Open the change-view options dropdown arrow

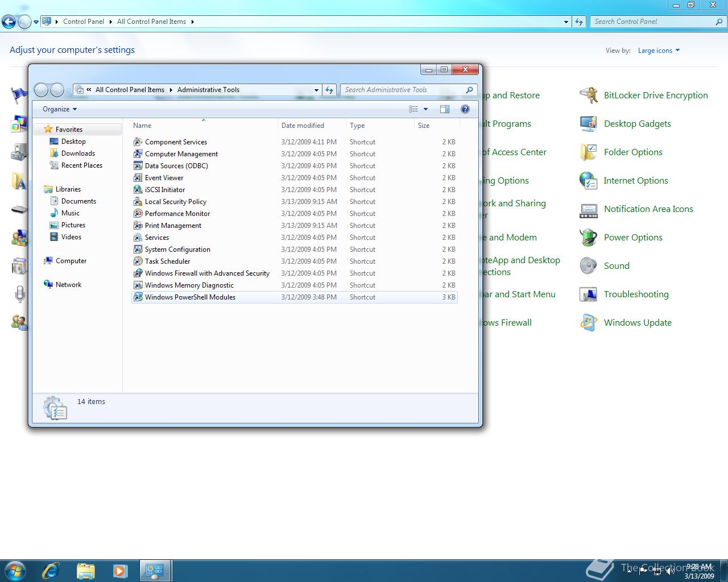click(425, 109)
